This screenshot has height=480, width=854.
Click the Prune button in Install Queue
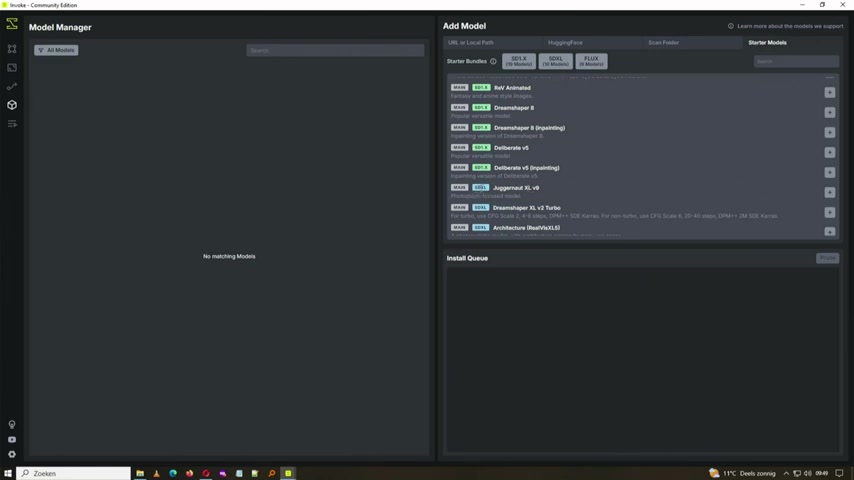coord(827,258)
